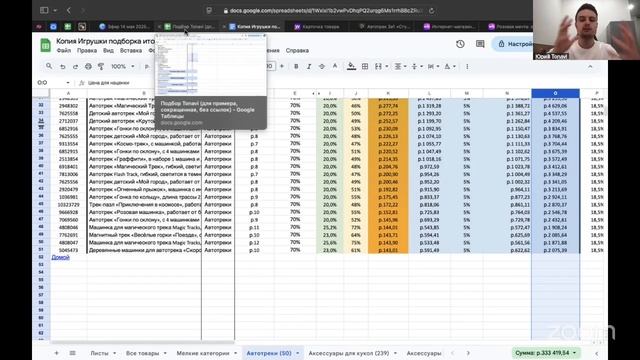Viewport: 640px width, 360px height.
Task: Open the Вставка menu
Action: pos(131,51)
